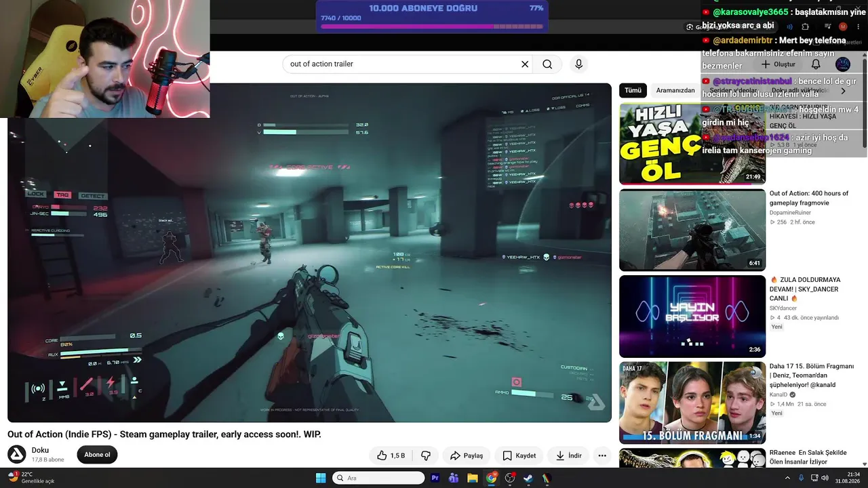Screen dimensions: 868x488
Task: Like the video with thumbs-up 1,5 B
Action: coord(391,455)
